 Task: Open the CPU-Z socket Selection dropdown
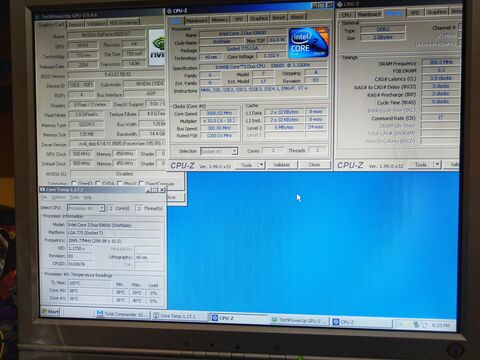(x=219, y=151)
